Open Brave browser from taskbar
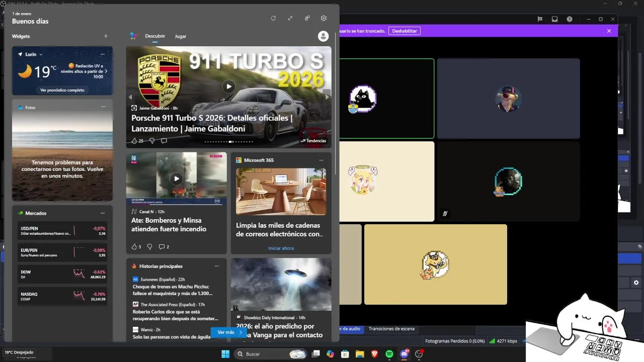This screenshot has width=644, height=362. (x=374, y=354)
